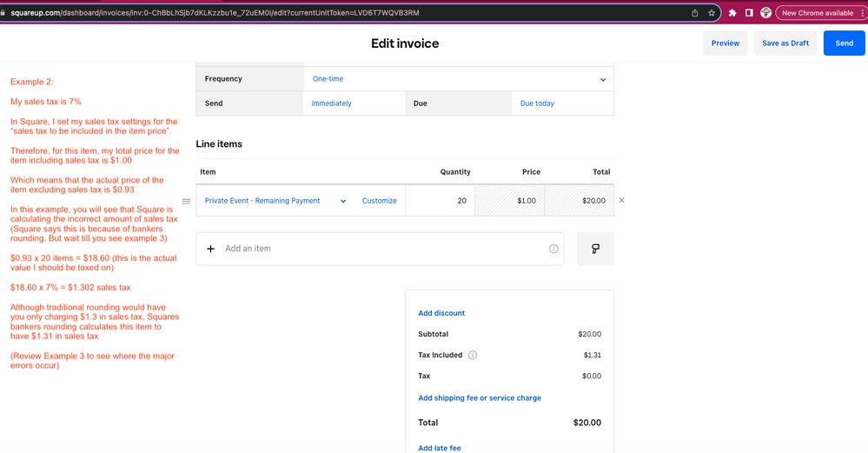Click the Tax Included info icon
868x453 pixels.
[473, 355]
